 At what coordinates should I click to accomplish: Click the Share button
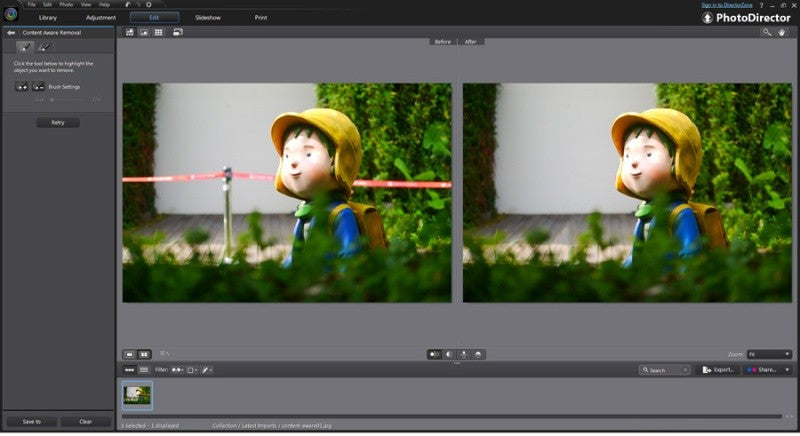(x=762, y=370)
